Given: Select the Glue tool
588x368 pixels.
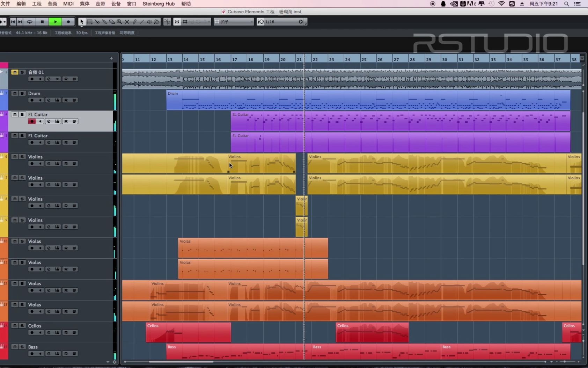Looking at the screenshot, I should (x=104, y=22).
